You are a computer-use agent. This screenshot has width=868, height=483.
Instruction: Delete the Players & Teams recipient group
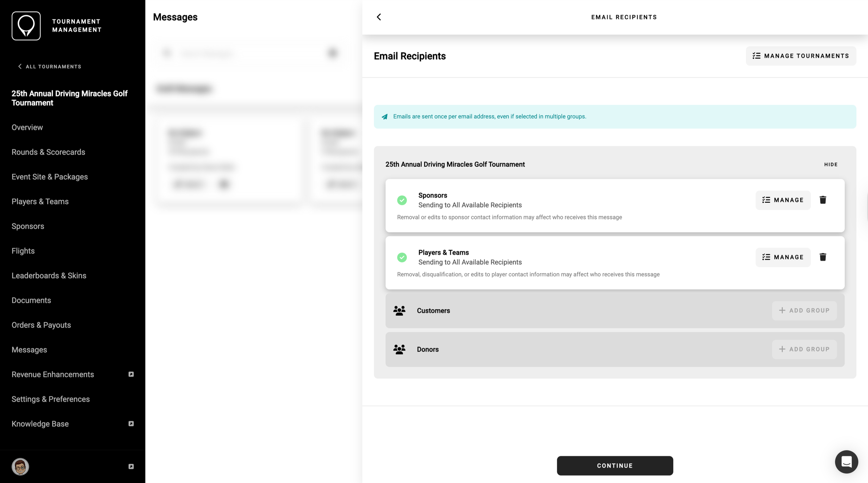(x=823, y=257)
